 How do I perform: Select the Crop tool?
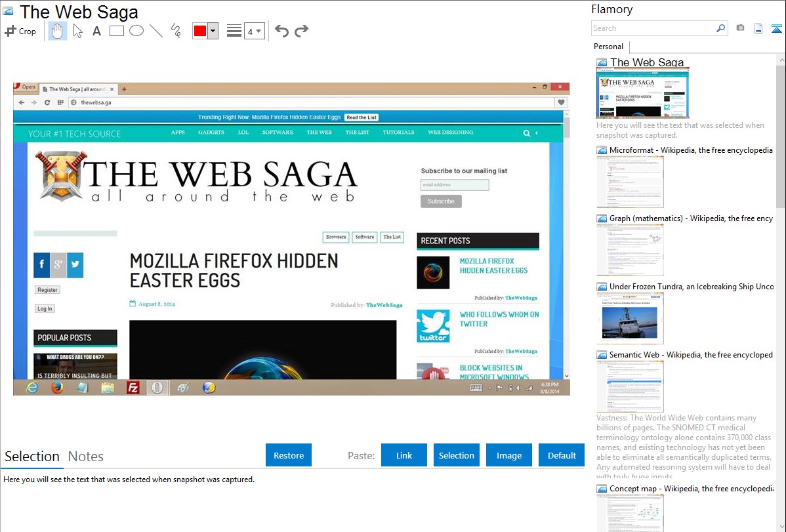(x=20, y=31)
